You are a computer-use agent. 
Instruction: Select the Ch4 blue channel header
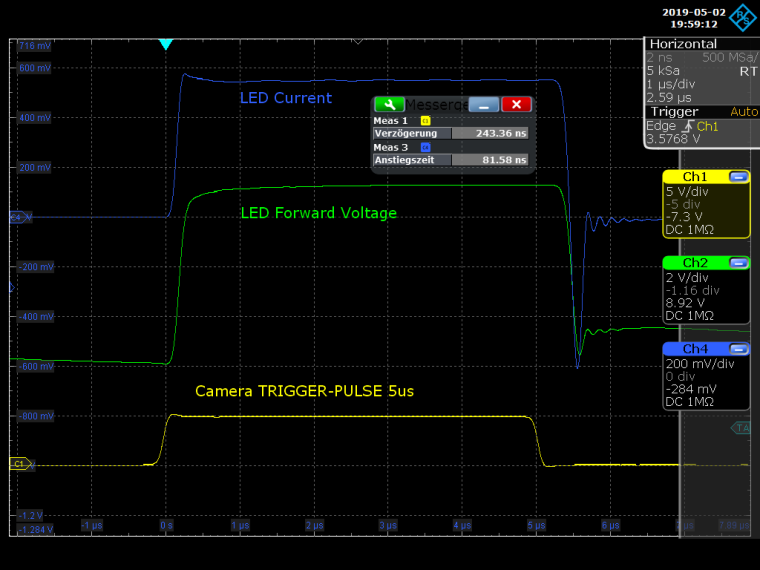695,349
